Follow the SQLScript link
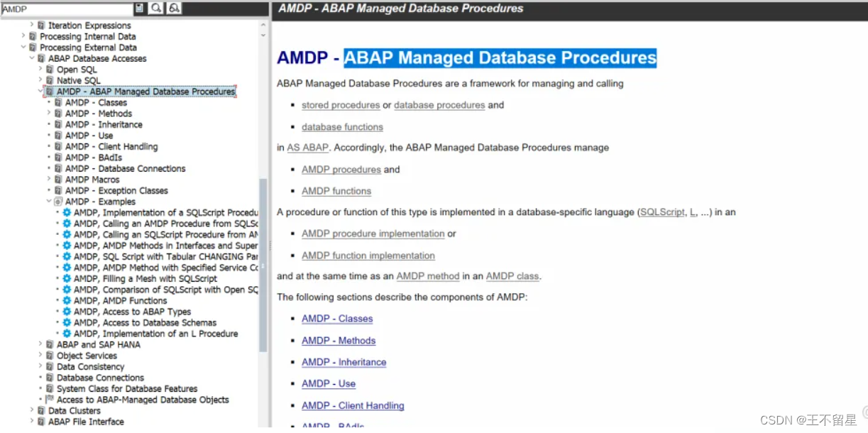The height and width of the screenshot is (433, 868). [x=662, y=212]
